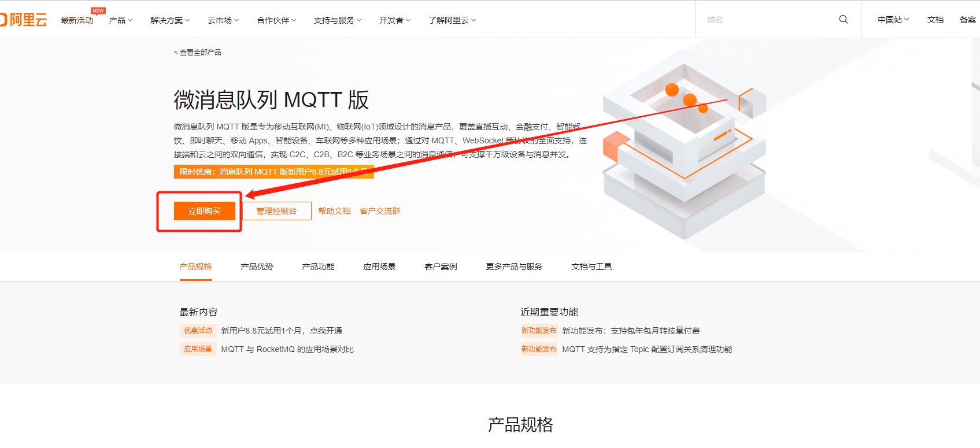Open the 中国站 region selector
The width and height of the screenshot is (980, 448).
[893, 20]
